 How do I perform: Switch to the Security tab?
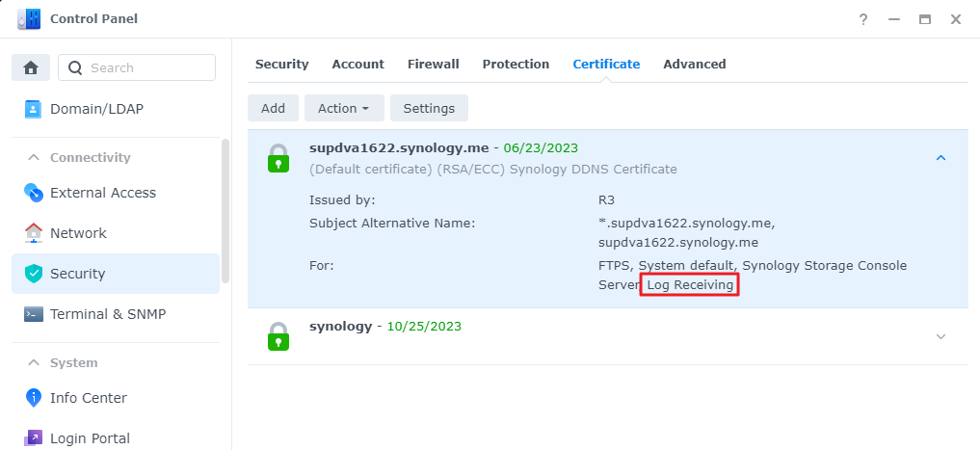pos(282,64)
